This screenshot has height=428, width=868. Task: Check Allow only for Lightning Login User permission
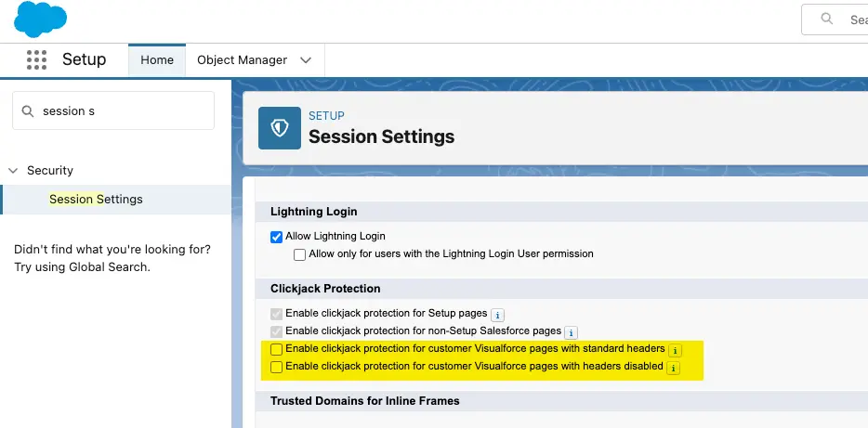tap(299, 254)
